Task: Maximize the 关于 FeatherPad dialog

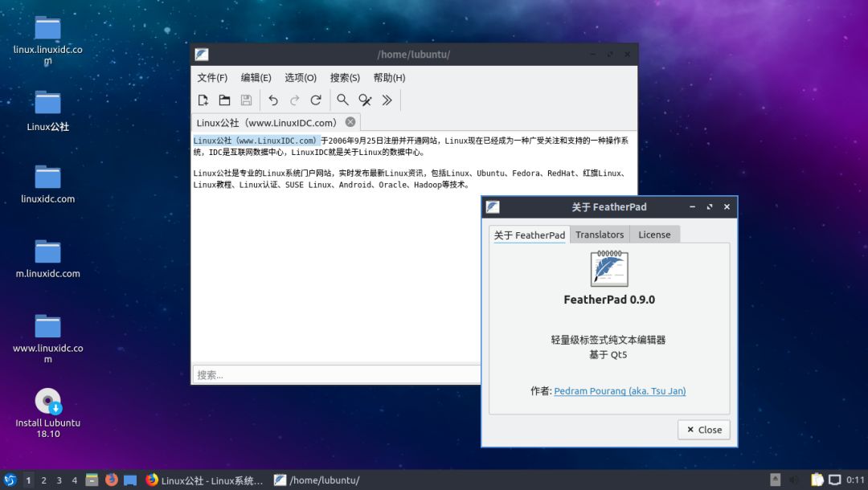Action: (710, 206)
